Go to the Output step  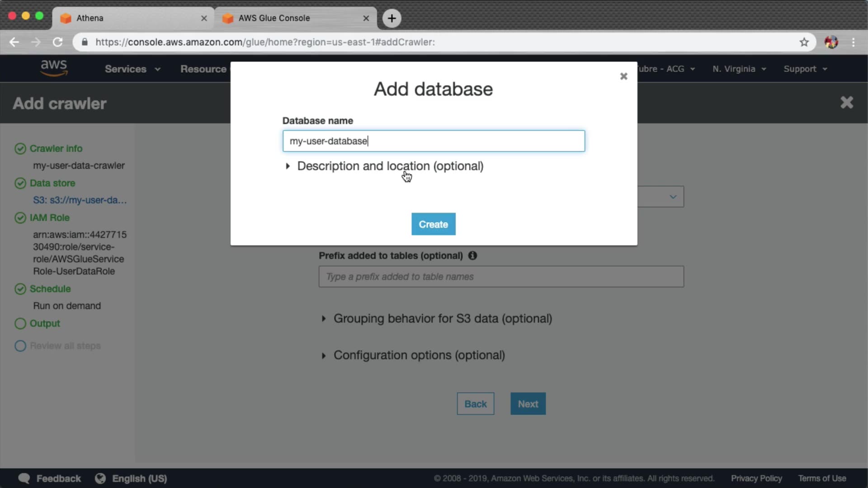(44, 324)
